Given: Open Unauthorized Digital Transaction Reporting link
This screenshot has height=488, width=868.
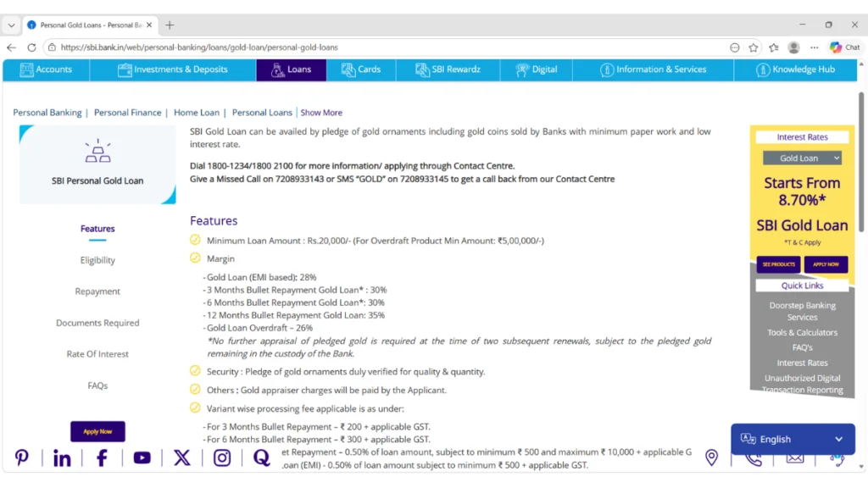Looking at the screenshot, I should coord(802,384).
